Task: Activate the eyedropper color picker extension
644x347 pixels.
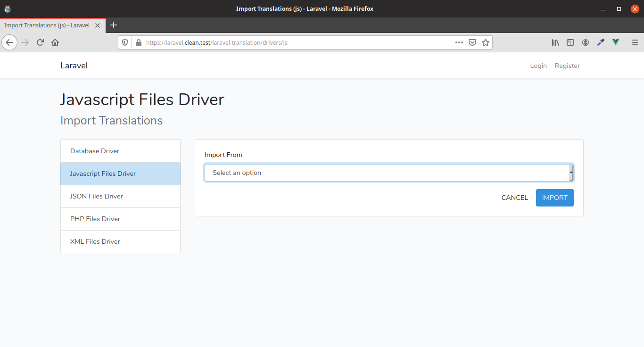Action: (x=600, y=42)
